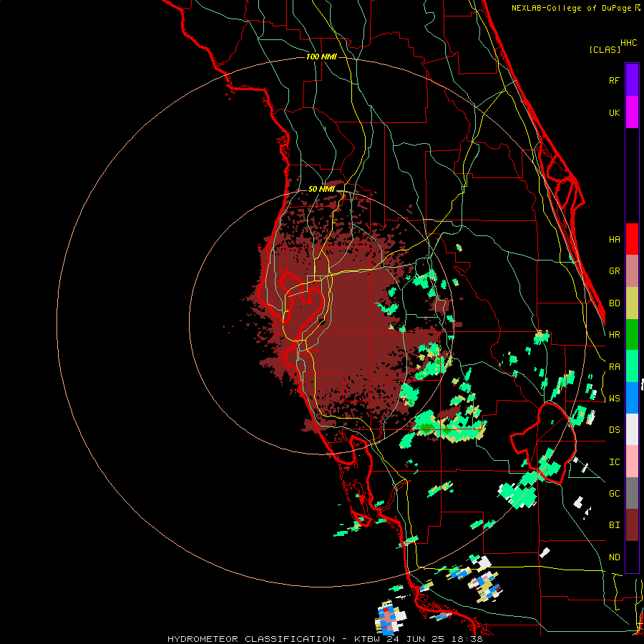Click the HA legend label
644x644 pixels.
click(x=614, y=240)
